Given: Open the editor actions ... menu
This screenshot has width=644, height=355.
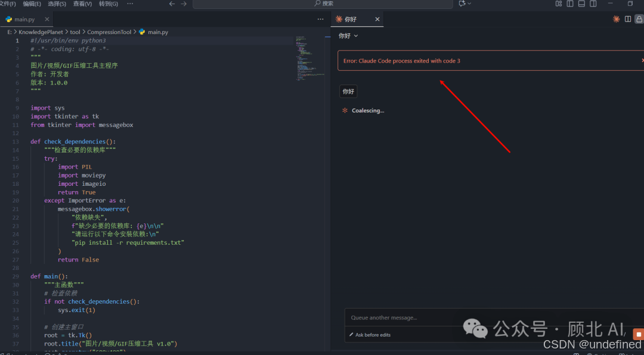Looking at the screenshot, I should (x=320, y=19).
